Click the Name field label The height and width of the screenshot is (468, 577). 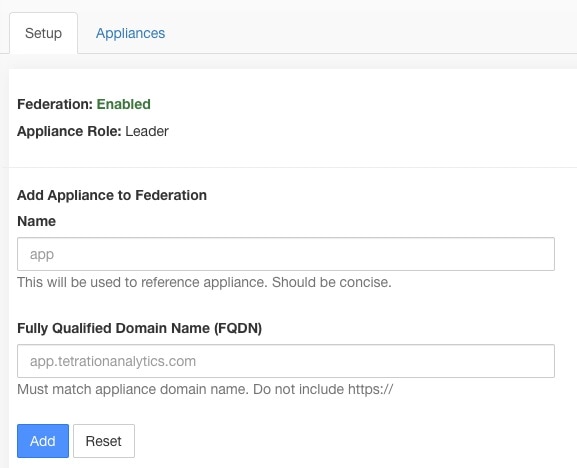(x=36, y=221)
